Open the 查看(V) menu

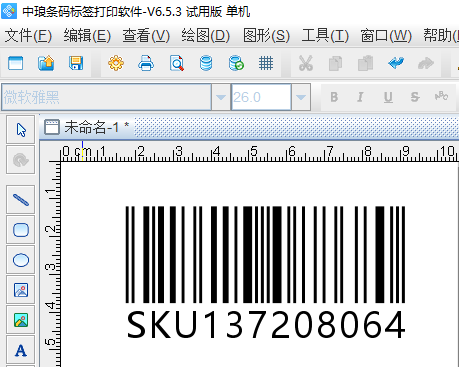tap(146, 36)
